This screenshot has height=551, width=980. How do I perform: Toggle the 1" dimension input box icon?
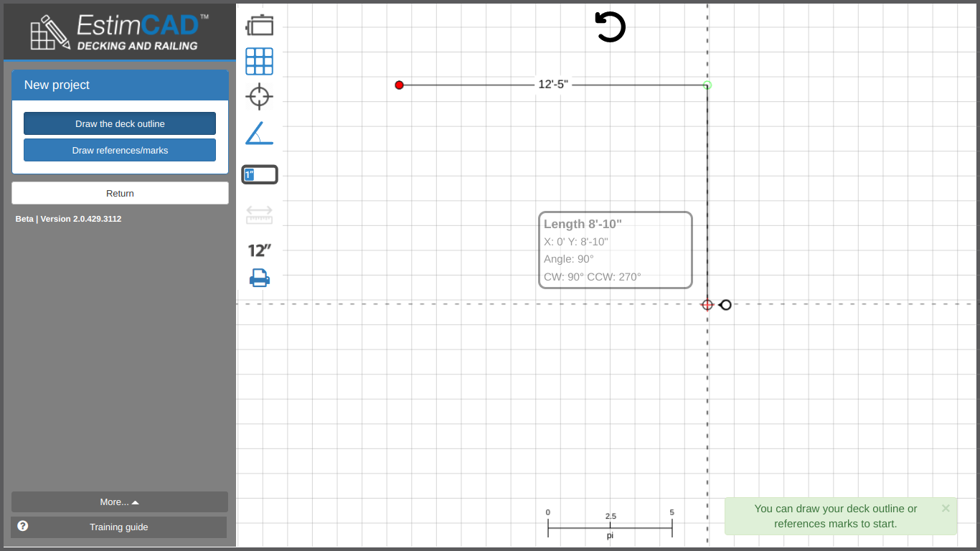tap(259, 174)
